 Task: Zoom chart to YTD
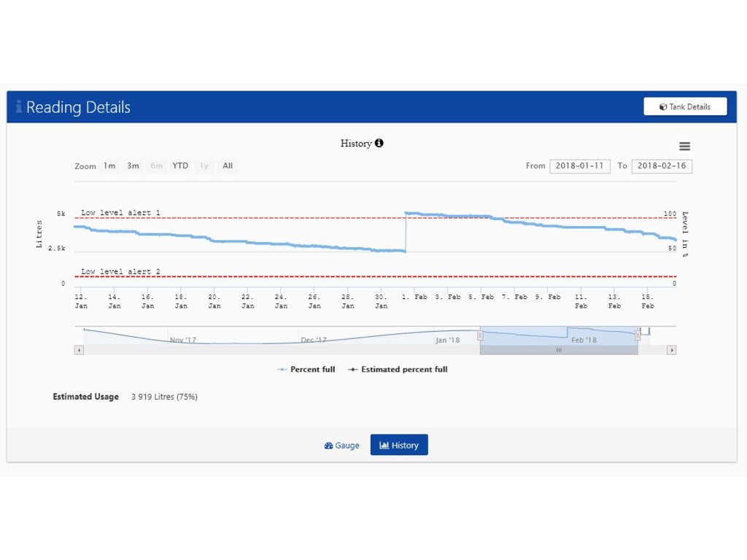(x=180, y=166)
